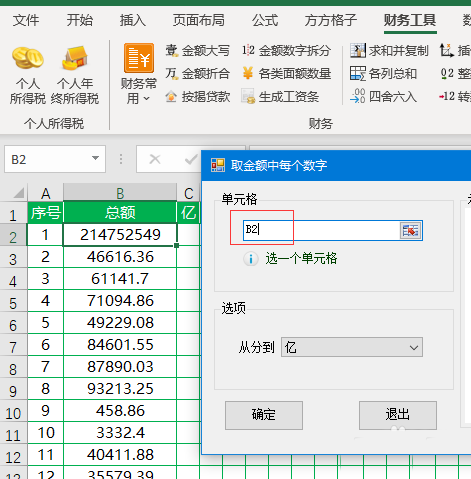Open the 从分到 亿 combo box
This screenshot has height=479, width=471.
coord(352,347)
